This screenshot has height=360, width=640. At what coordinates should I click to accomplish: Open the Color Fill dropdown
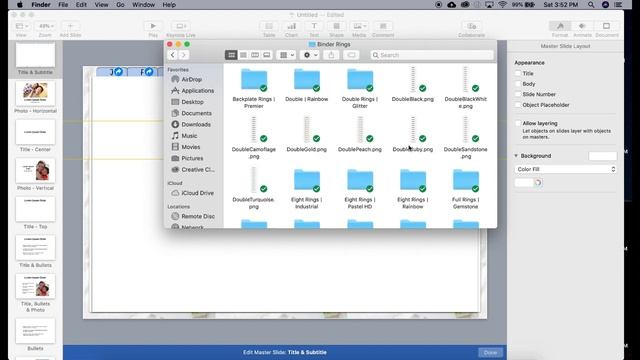coord(565,169)
